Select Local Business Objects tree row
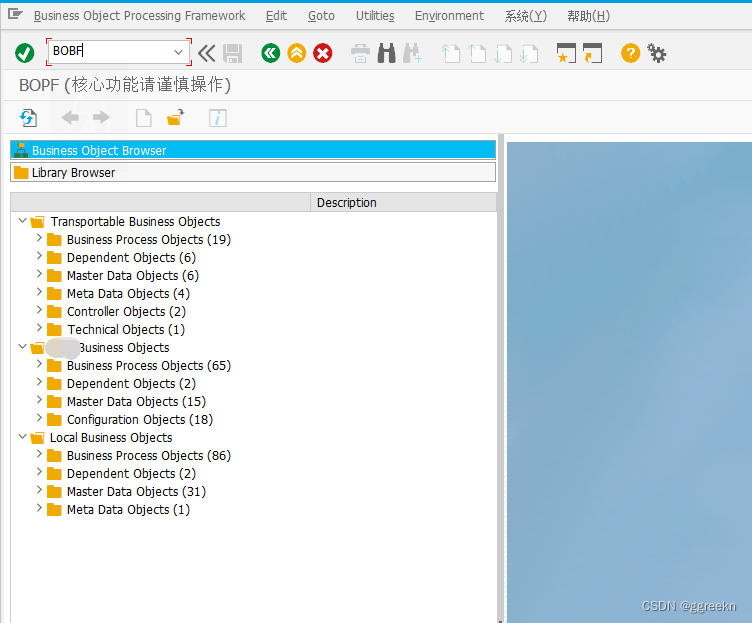The height and width of the screenshot is (623, 752). (111, 437)
